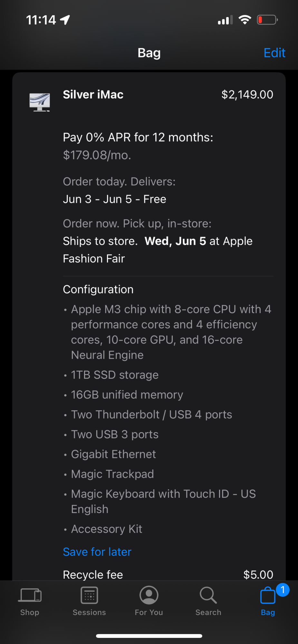Select the Sessions tab label
Image resolution: width=298 pixels, height=644 pixels.
click(x=89, y=612)
